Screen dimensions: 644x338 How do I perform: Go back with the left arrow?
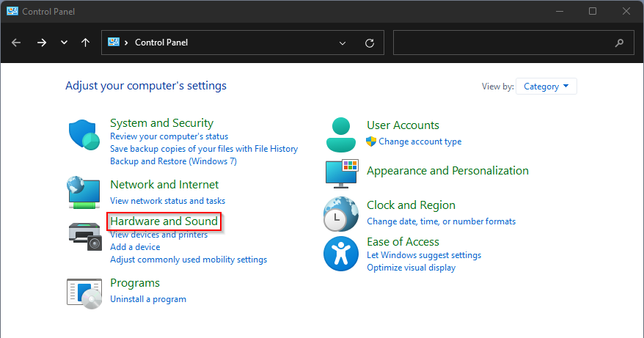pos(16,43)
